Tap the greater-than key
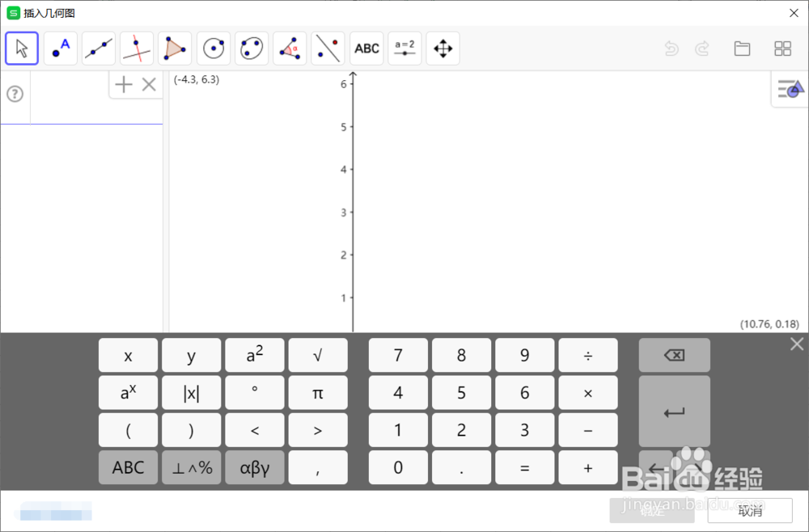Screen dimensions: 809x532 pos(318,430)
